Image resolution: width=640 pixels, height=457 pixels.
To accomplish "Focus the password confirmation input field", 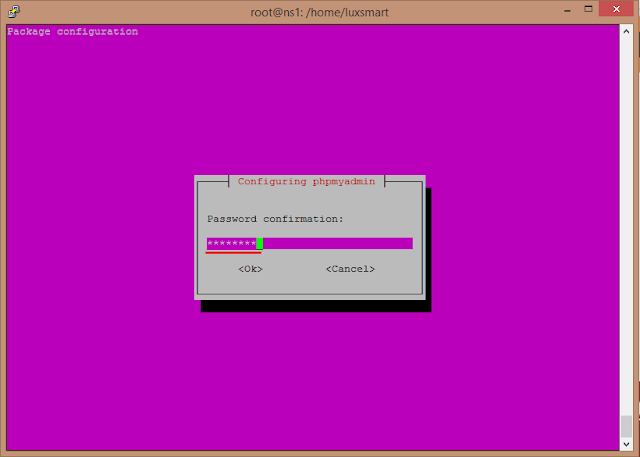I will (310, 243).
